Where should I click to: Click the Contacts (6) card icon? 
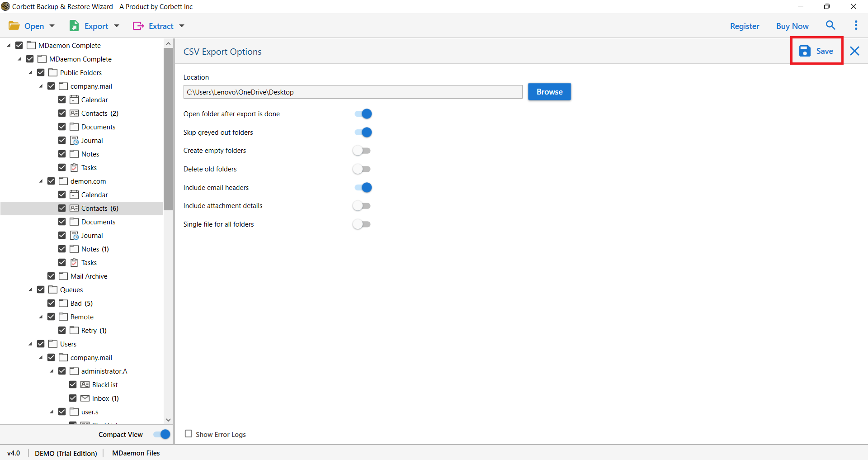coord(75,208)
